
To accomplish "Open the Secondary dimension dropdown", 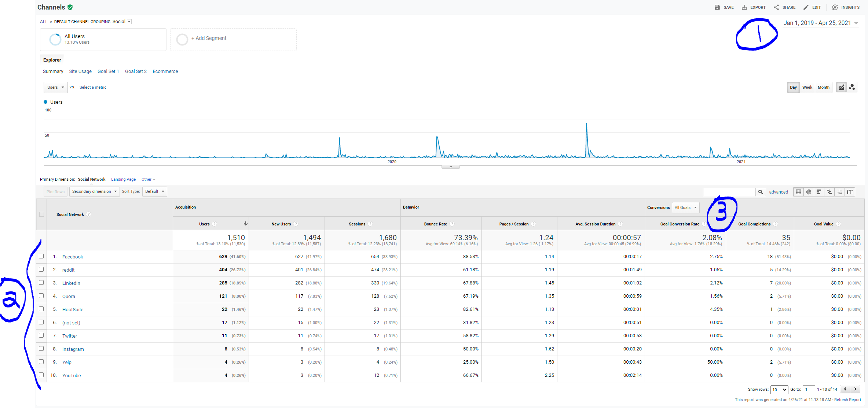I will [x=94, y=192].
